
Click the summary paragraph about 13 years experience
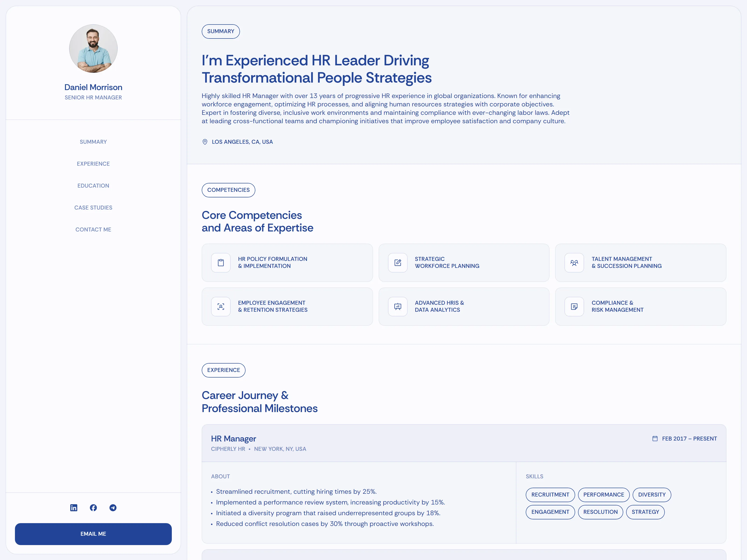point(385,108)
